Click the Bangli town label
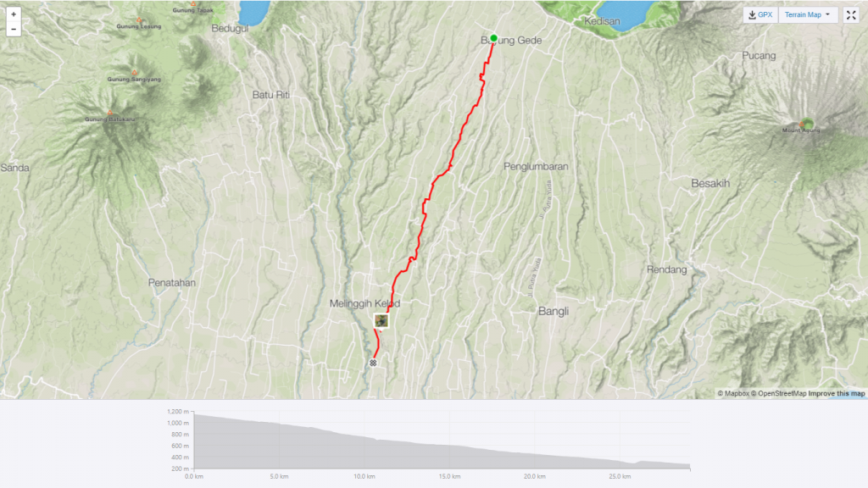The width and height of the screenshot is (868, 488). point(553,312)
